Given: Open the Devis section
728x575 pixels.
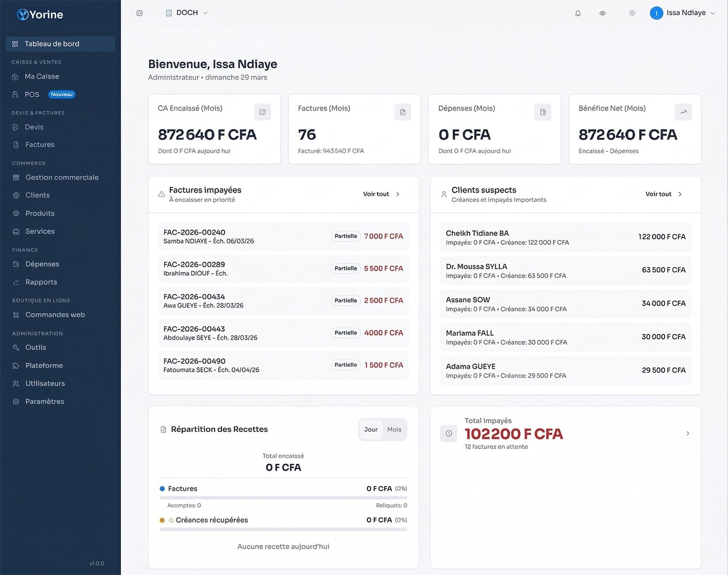Looking at the screenshot, I should click(34, 127).
